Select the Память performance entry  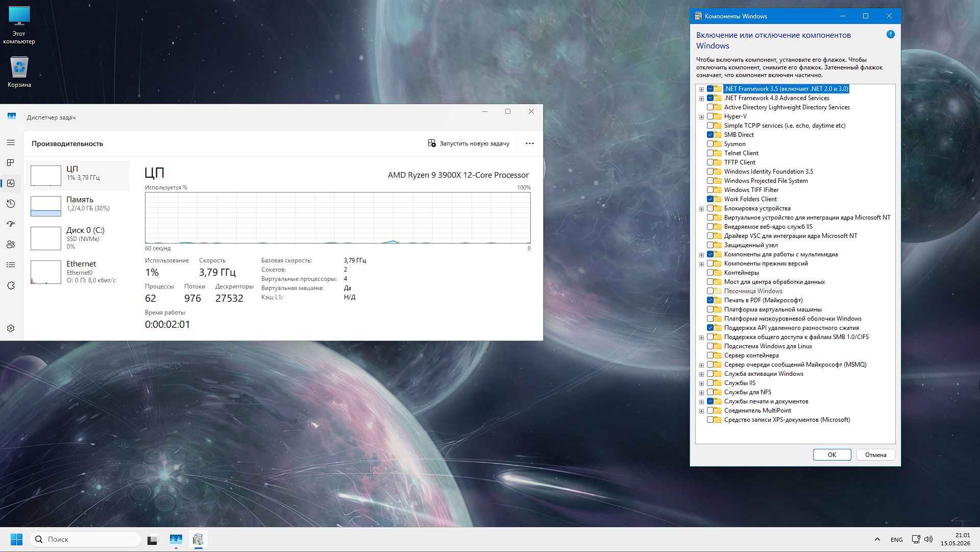pos(78,206)
